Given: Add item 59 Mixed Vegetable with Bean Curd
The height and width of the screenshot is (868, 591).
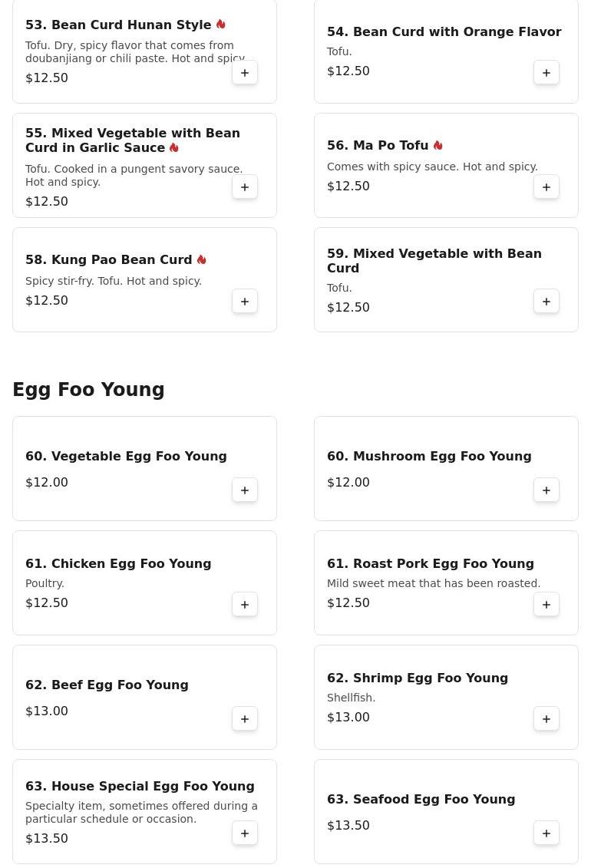Looking at the screenshot, I should [546, 302].
